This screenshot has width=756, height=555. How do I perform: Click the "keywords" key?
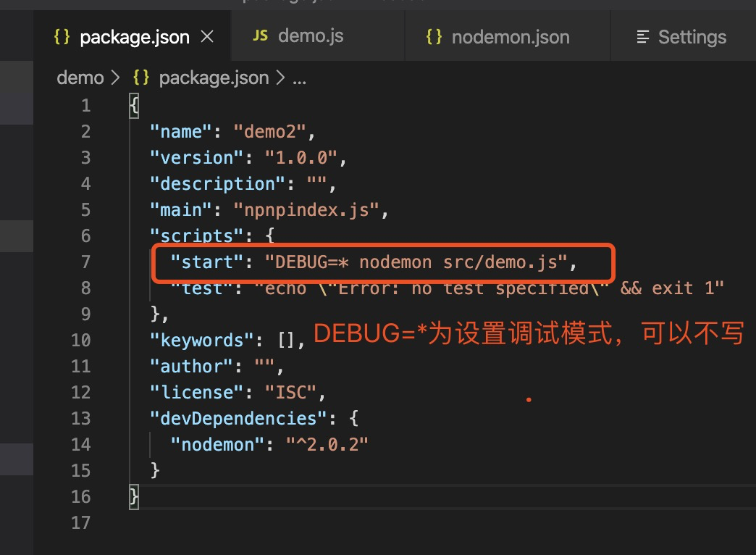click(201, 341)
